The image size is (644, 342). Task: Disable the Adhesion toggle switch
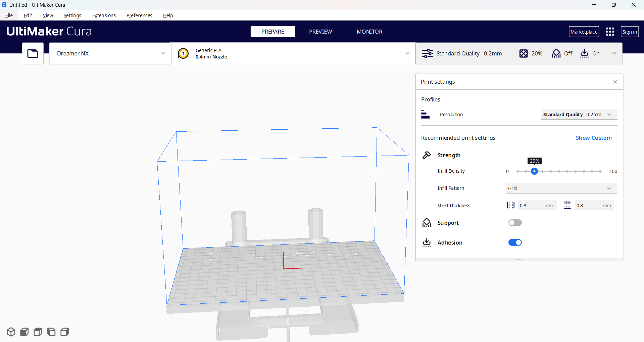coord(515,243)
